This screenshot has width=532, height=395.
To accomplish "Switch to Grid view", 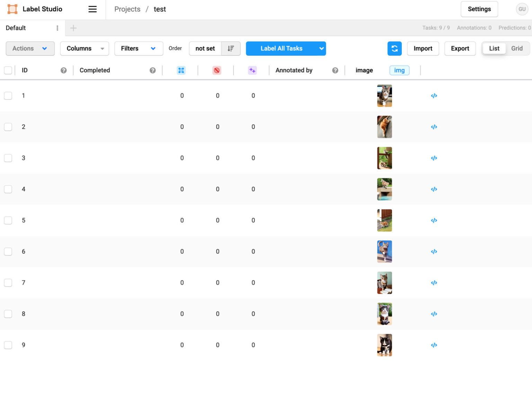I will point(516,49).
